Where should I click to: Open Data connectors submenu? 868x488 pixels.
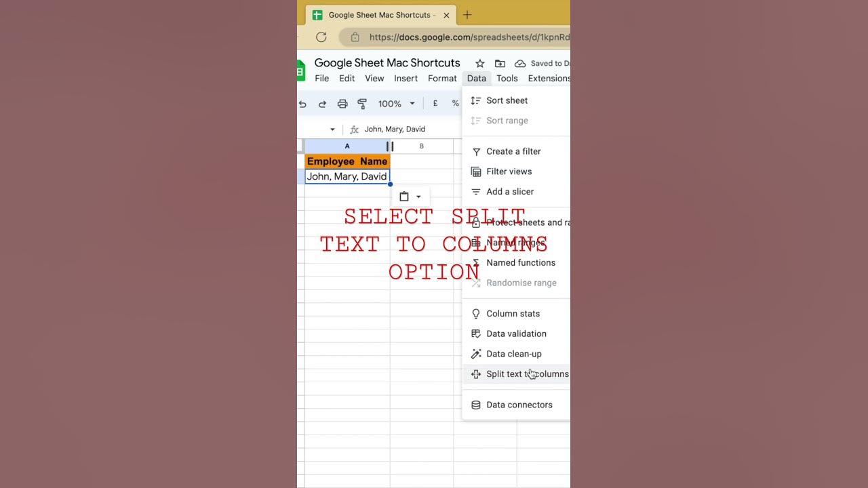pyautogui.click(x=516, y=405)
